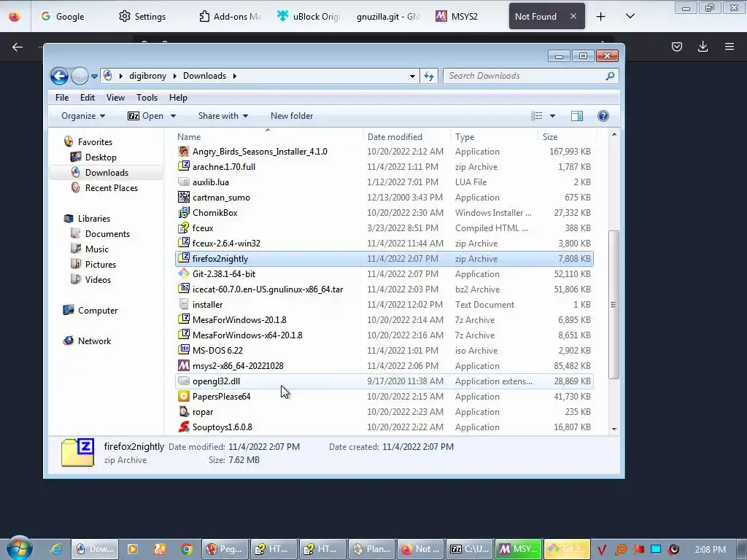747x560 pixels.
Task: Select msys2-x86_64-20221028 application icon
Action: pos(183,366)
